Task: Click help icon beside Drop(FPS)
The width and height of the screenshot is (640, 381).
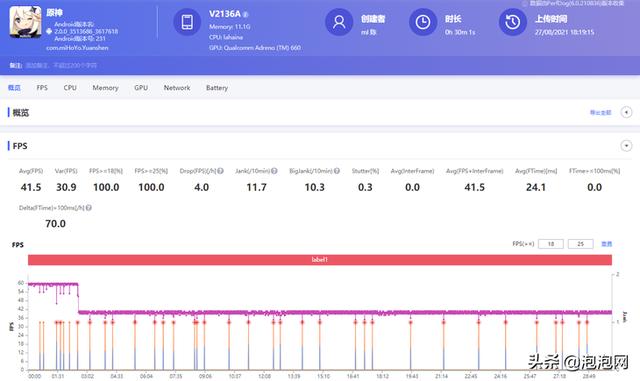Action: click(220, 171)
